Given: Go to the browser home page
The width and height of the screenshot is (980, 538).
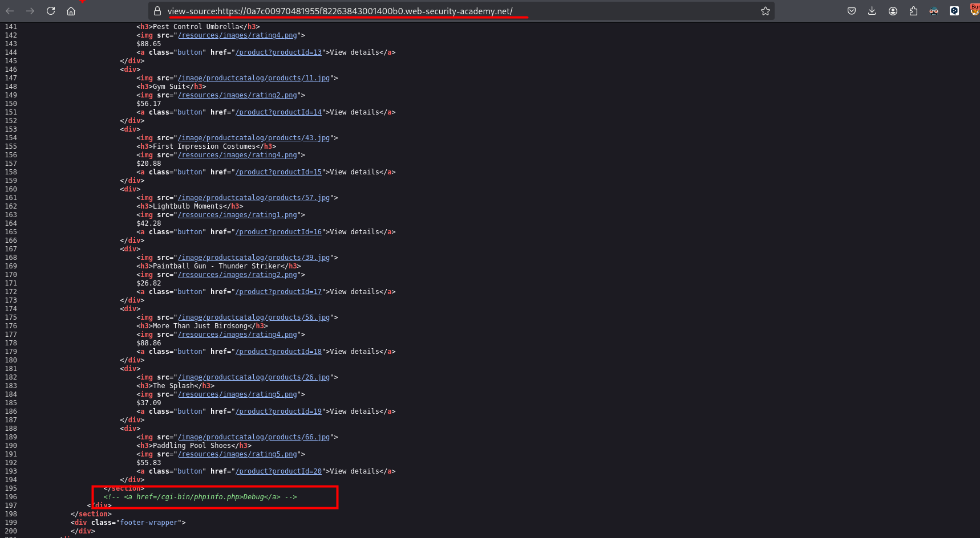Looking at the screenshot, I should (71, 11).
